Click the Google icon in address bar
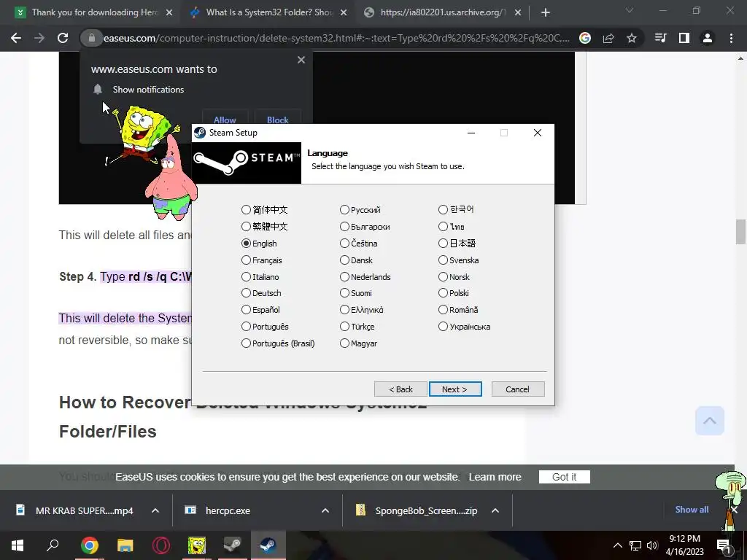Image resolution: width=747 pixels, height=560 pixels. tap(585, 38)
